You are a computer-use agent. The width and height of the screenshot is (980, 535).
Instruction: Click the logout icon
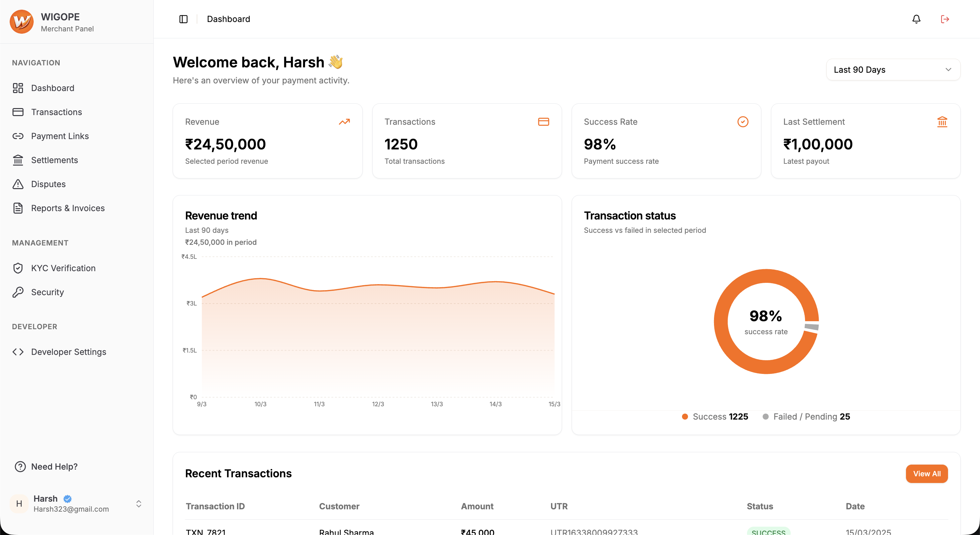[x=945, y=19]
